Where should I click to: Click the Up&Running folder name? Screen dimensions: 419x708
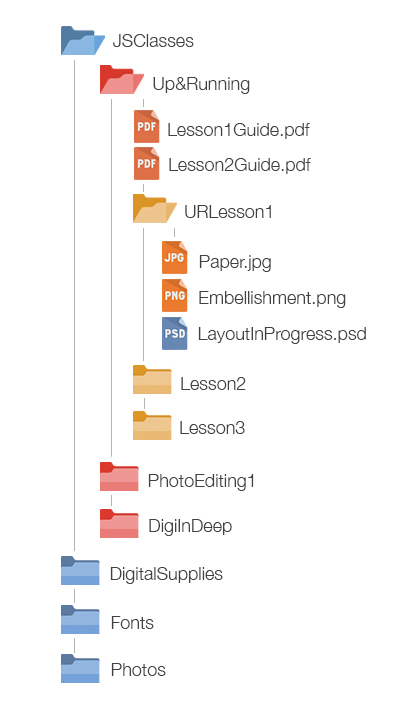[201, 84]
